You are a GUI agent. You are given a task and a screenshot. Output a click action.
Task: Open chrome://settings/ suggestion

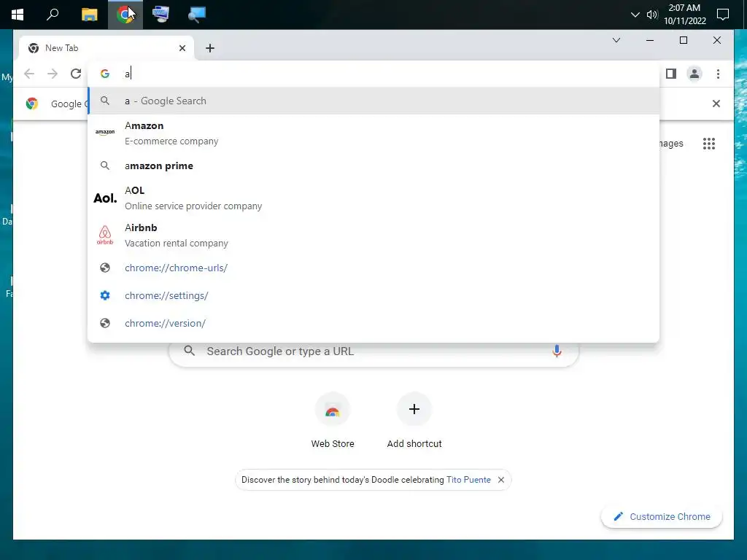[373, 295]
